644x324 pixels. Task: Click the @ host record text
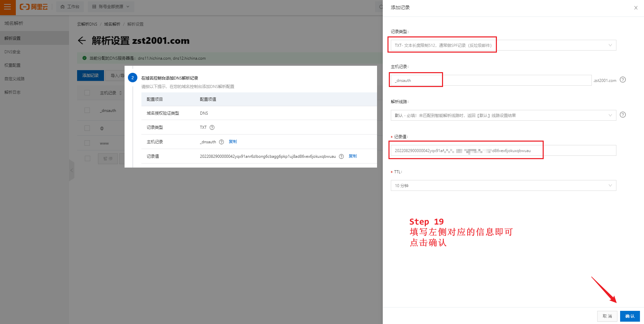pos(102,128)
